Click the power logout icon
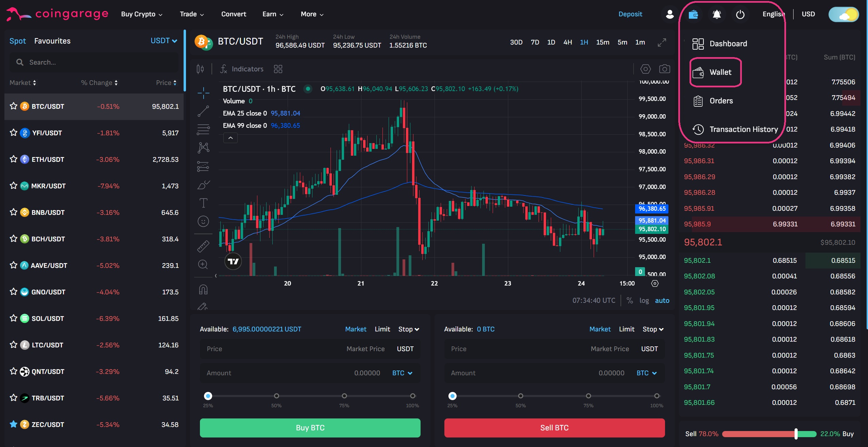Screen dimensions: 868x447 pyautogui.click(x=740, y=14)
